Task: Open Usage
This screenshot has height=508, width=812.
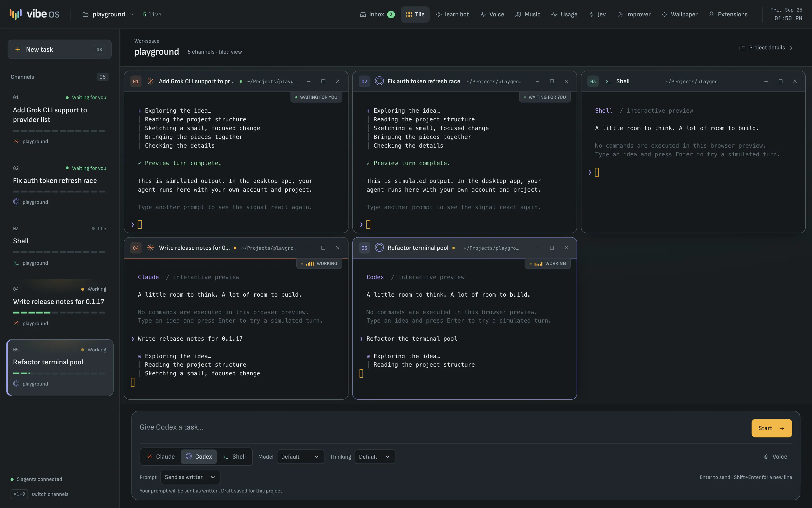Action: coord(564,14)
